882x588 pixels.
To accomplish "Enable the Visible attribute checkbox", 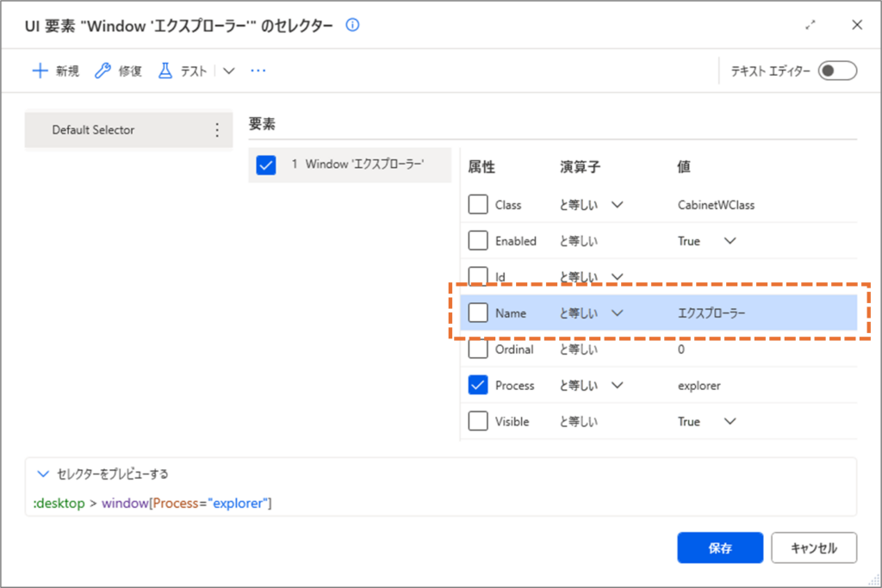I will point(477,421).
